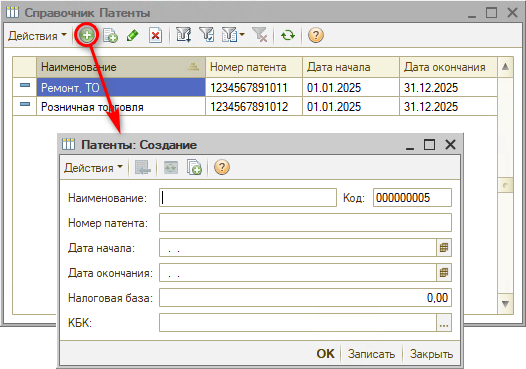Mark the entry for deletion with red X icon
Image resolution: width=526 pixels, height=369 pixels.
tap(155, 35)
